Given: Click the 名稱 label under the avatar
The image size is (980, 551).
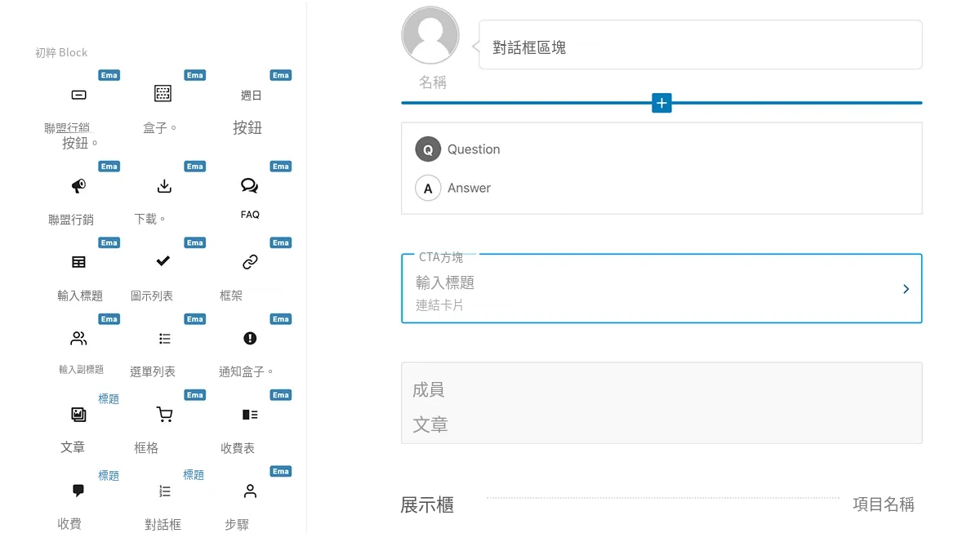Looking at the screenshot, I should coord(433,82).
